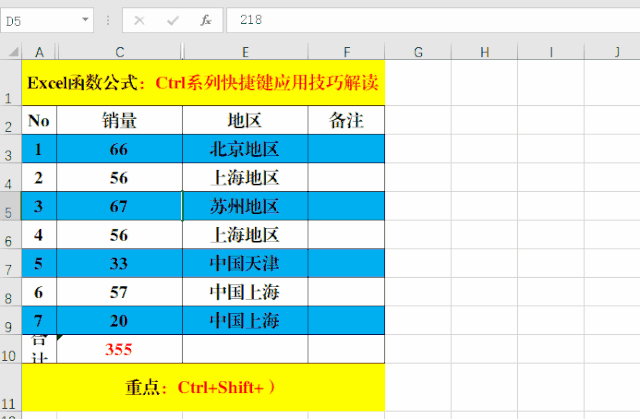Click the '上海地区' cell in row 4

(245, 177)
